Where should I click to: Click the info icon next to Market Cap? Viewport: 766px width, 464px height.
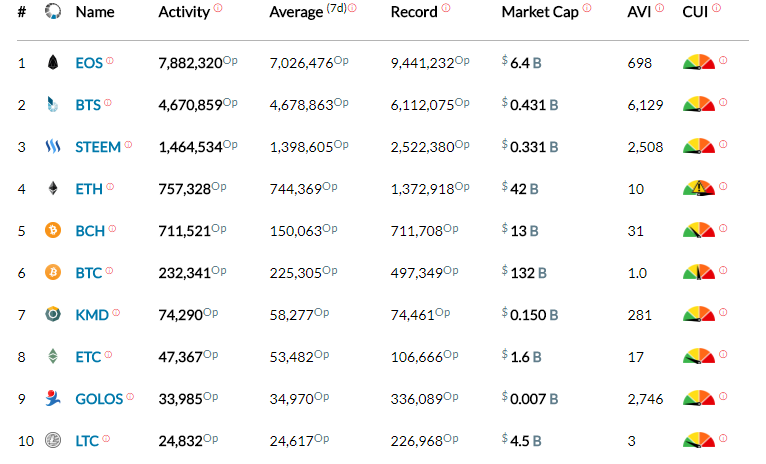point(587,9)
